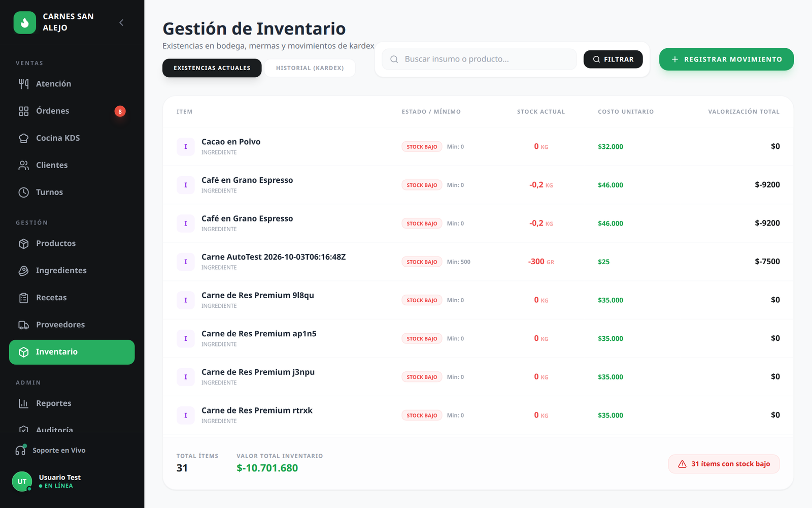Click the Costo Unitario column header

626,112
